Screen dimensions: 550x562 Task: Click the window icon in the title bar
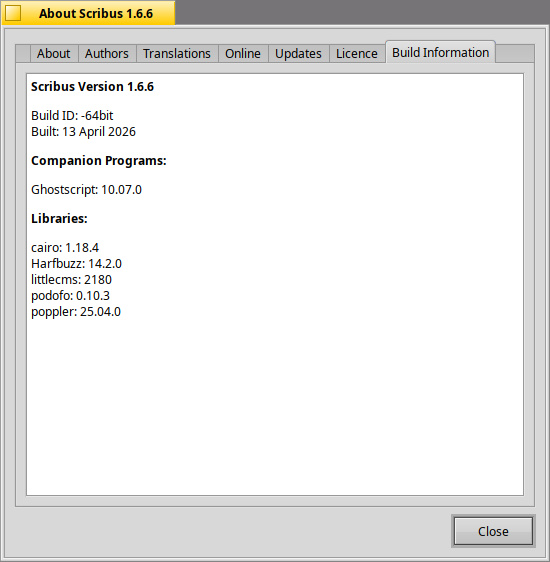[x=13, y=13]
